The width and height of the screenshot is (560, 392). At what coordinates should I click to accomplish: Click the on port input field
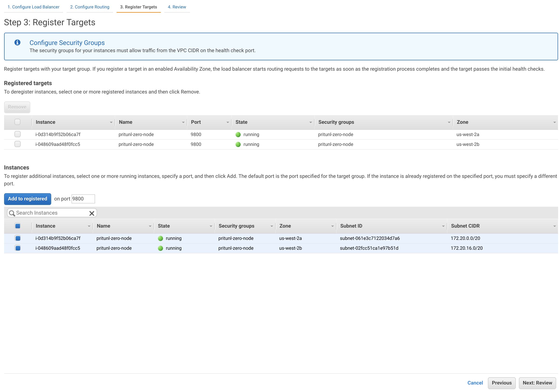83,199
